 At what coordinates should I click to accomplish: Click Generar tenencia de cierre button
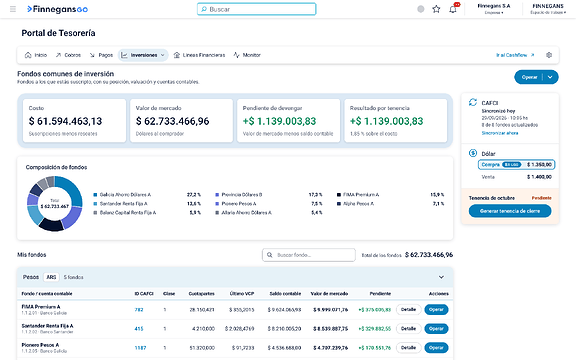click(x=510, y=211)
